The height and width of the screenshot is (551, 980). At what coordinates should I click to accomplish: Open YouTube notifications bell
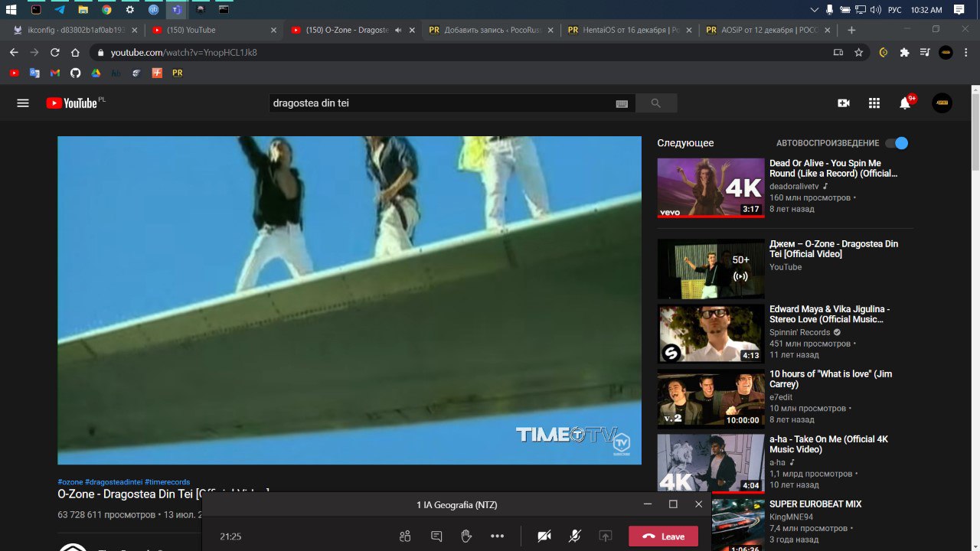pos(905,103)
